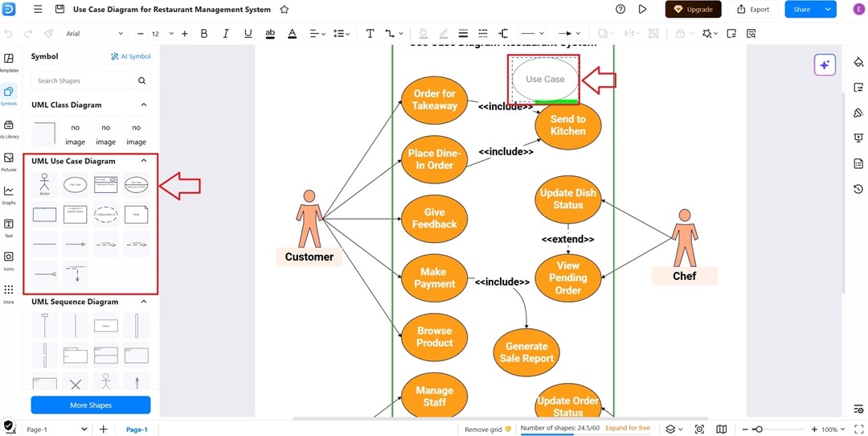Open arrow style dropdown

(568, 34)
